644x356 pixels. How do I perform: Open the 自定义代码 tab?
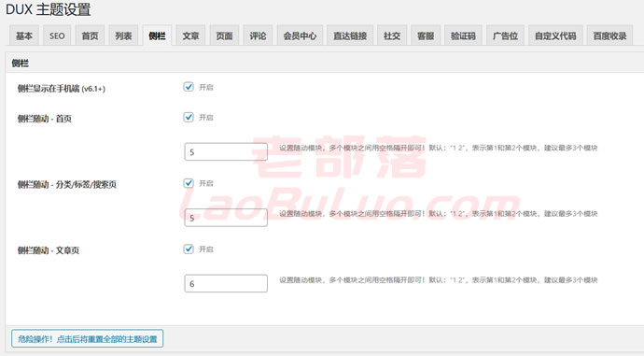[x=555, y=36]
